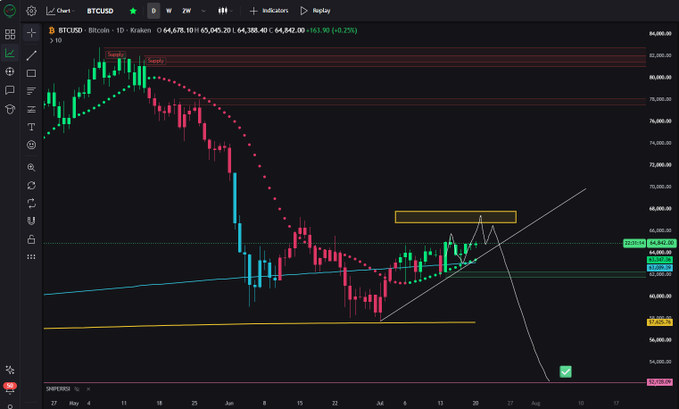Click the circular refresh arrows tool
Viewport: 679px width, 409px height.
click(x=31, y=185)
